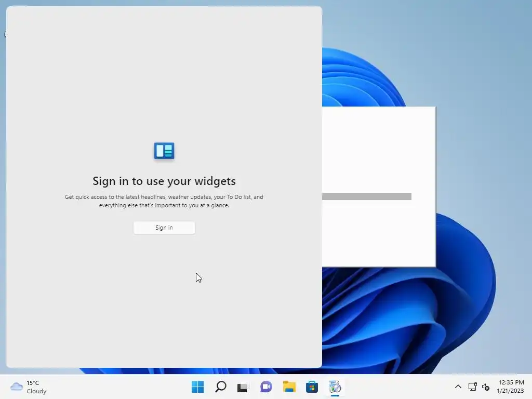Open the weather widget showing 15°C Cloudy

click(x=29, y=387)
